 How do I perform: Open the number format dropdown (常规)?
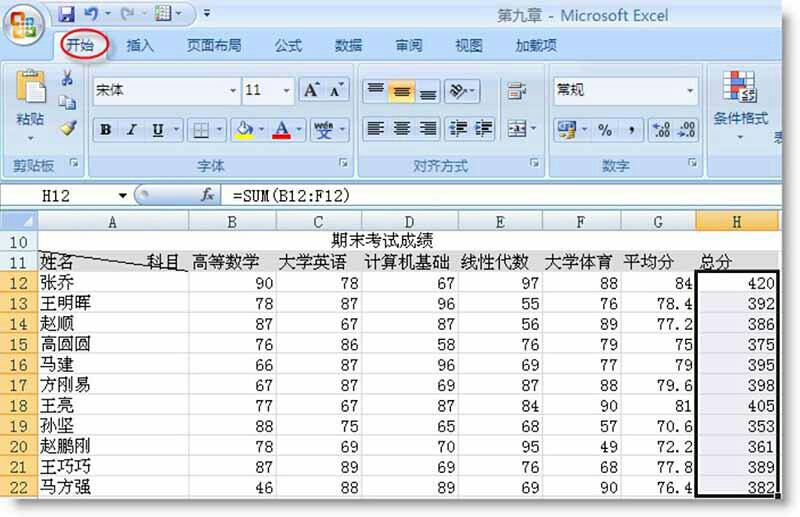690,91
